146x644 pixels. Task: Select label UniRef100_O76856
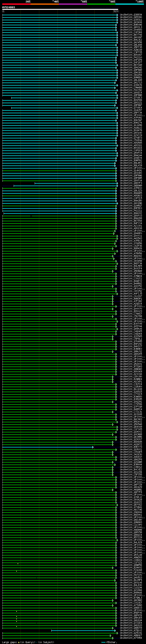[131, 243]
